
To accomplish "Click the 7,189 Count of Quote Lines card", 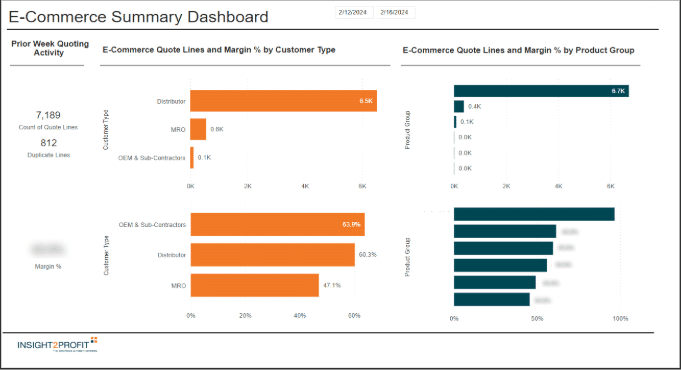I will pos(48,120).
